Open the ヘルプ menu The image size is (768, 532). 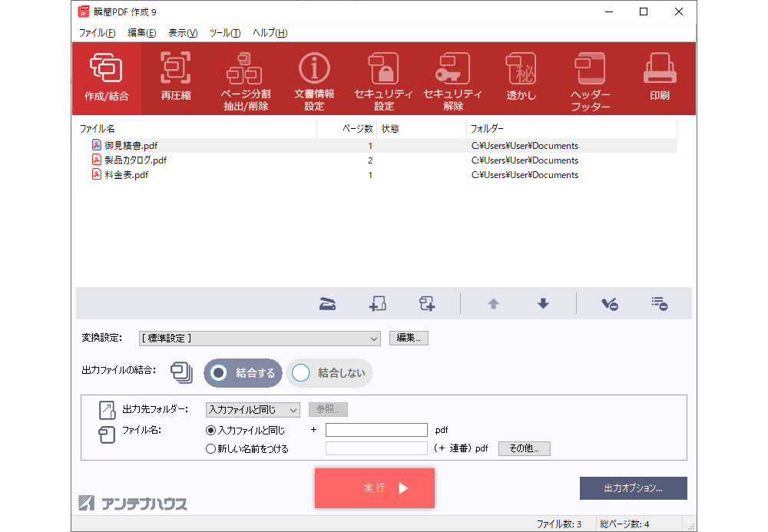click(270, 33)
